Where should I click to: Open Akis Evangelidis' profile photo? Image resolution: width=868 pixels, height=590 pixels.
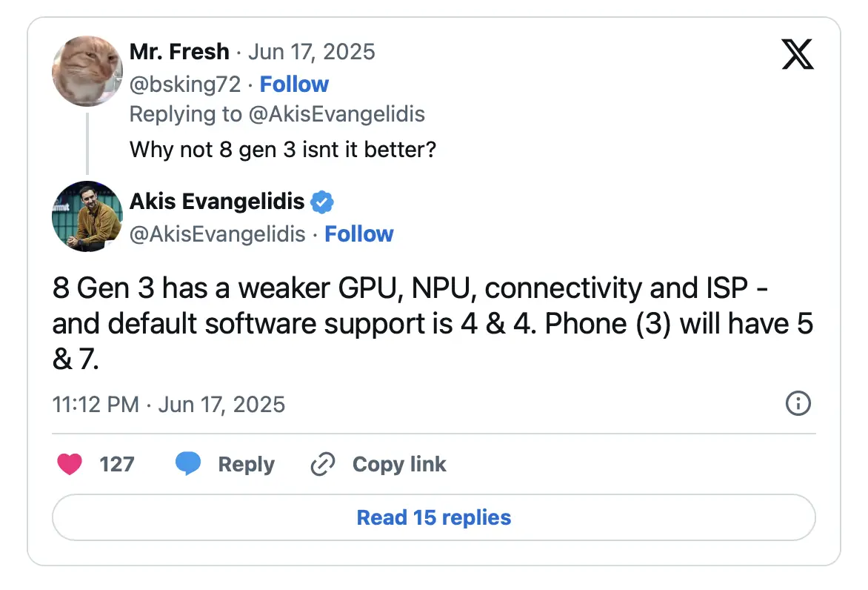(x=87, y=216)
